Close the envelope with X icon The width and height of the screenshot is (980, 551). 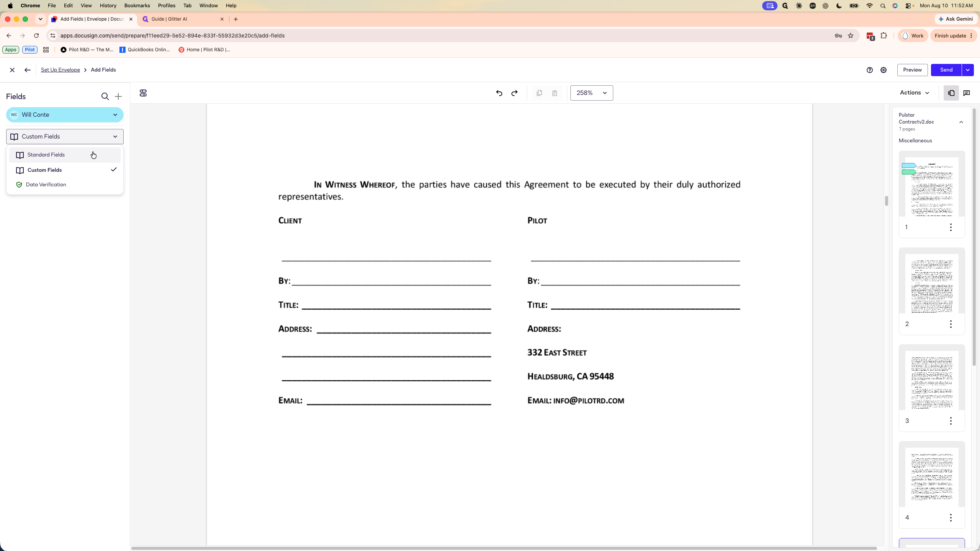pos(12,70)
